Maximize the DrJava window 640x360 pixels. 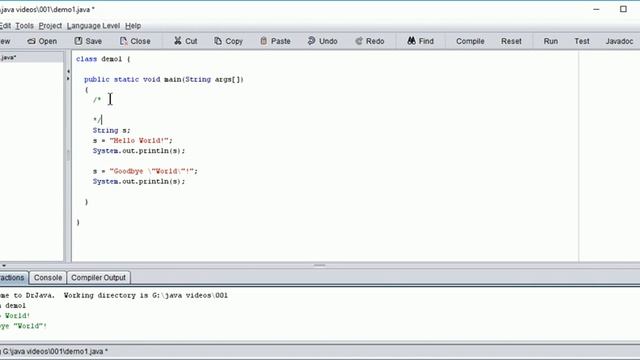pyautogui.click(x=623, y=9)
